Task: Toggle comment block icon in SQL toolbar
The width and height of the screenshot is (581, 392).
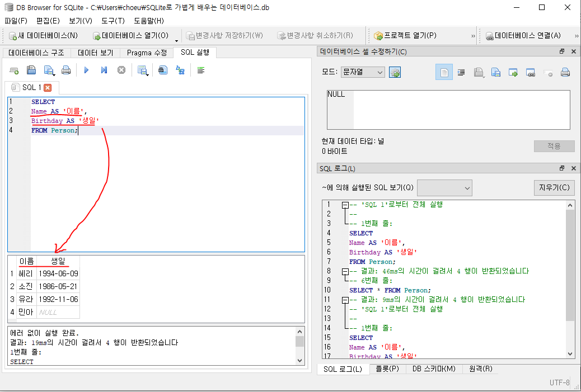Action: click(201, 70)
